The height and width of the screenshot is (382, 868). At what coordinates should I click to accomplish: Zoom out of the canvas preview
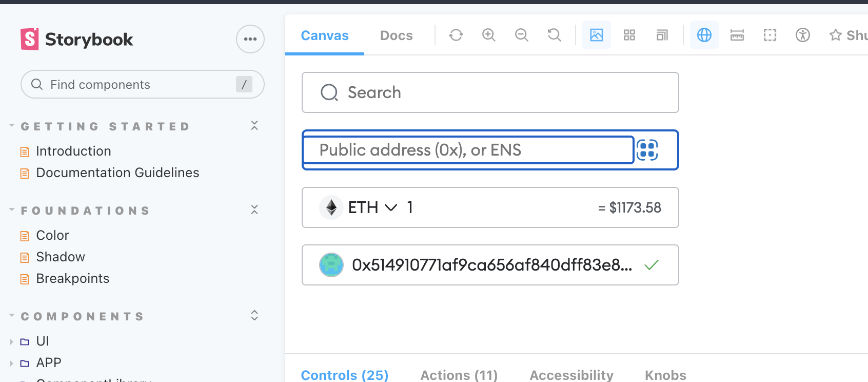pyautogui.click(x=521, y=35)
